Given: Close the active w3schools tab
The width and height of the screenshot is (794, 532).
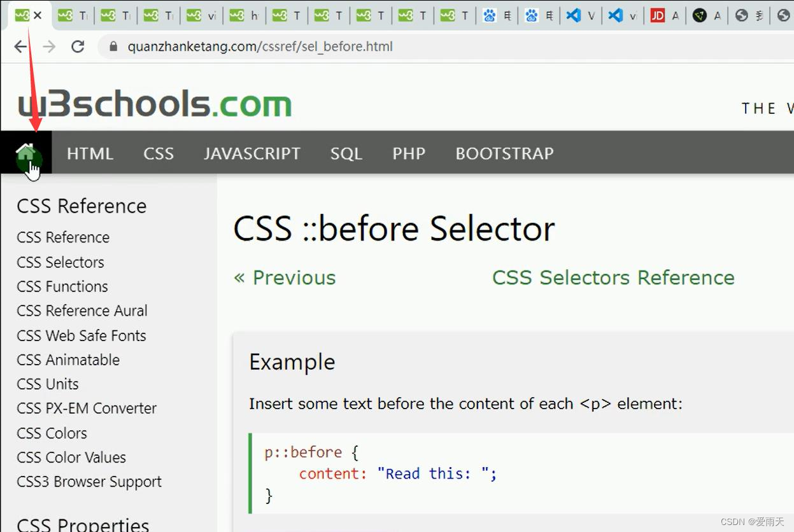Looking at the screenshot, I should pyautogui.click(x=38, y=15).
